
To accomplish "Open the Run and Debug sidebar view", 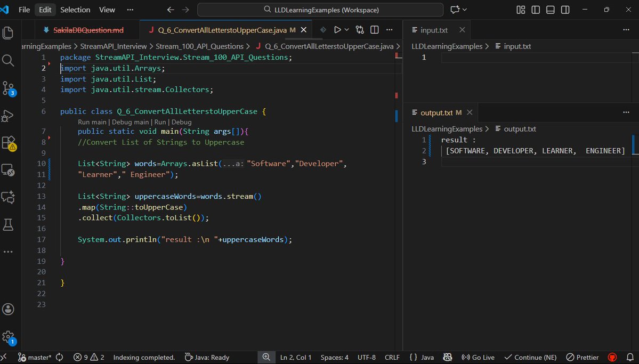I will coord(9,116).
